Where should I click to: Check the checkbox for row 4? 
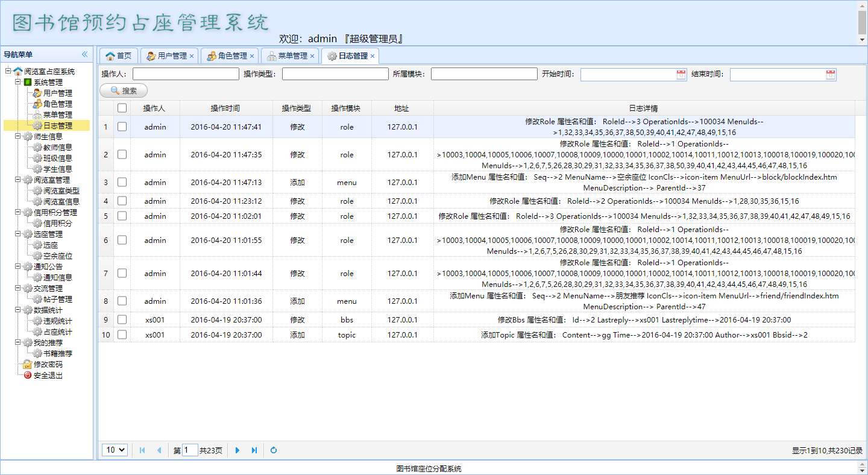[x=122, y=201]
